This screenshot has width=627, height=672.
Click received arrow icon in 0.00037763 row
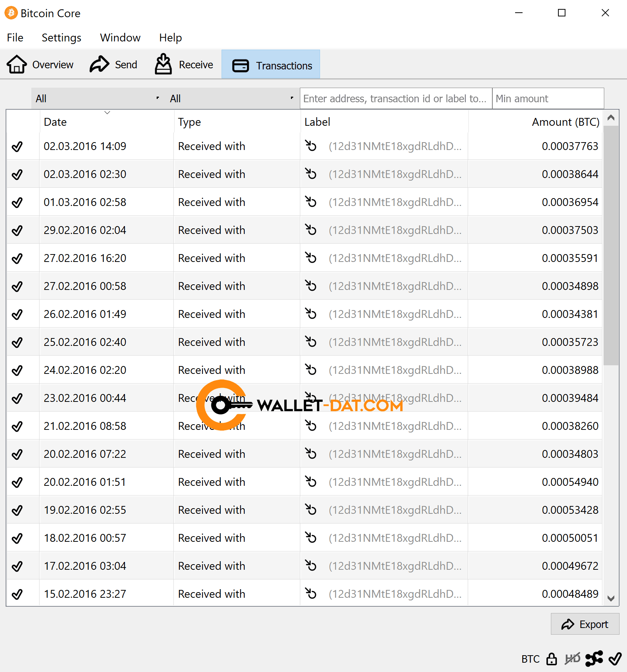click(311, 146)
